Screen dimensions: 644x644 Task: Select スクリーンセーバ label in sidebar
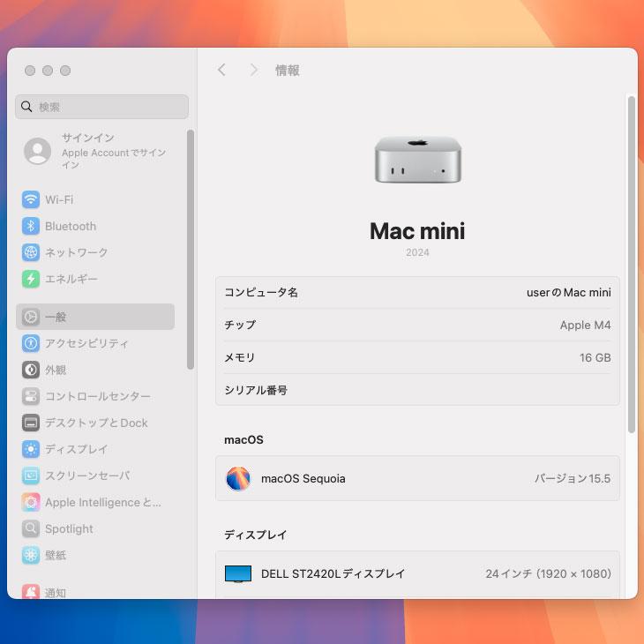tap(87, 476)
